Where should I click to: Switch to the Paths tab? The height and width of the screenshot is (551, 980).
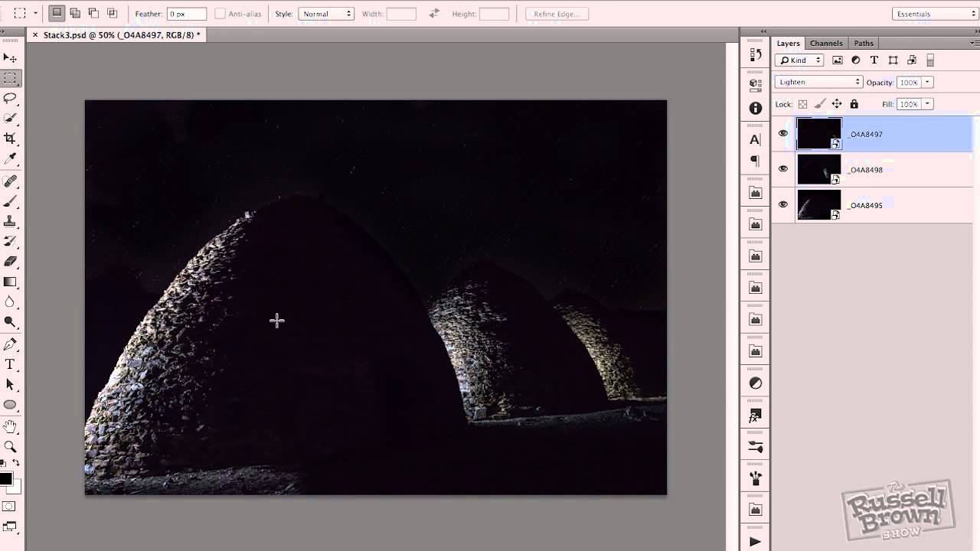864,44
